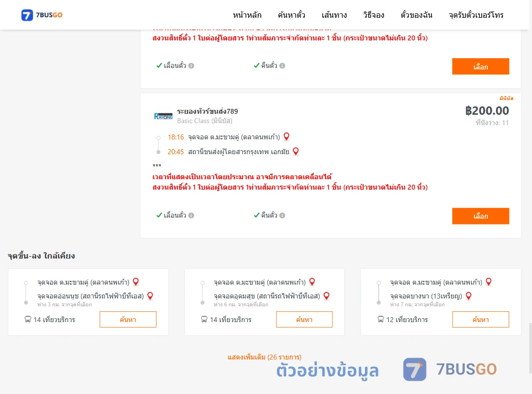Open the ตั๋วของฉัน menu item

click(x=416, y=15)
